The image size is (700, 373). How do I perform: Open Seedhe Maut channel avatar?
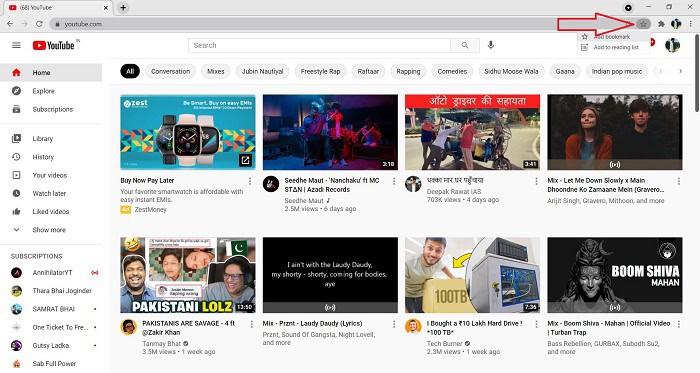click(x=271, y=184)
